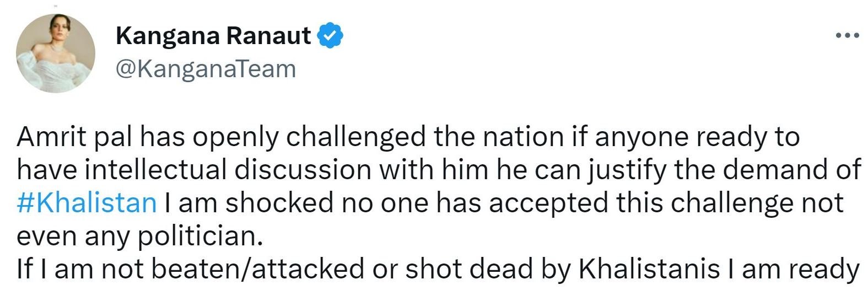Viewport: 868px width, 290px height.
Task: Click "anyone ready to" on the first line
Action: [x=696, y=137]
